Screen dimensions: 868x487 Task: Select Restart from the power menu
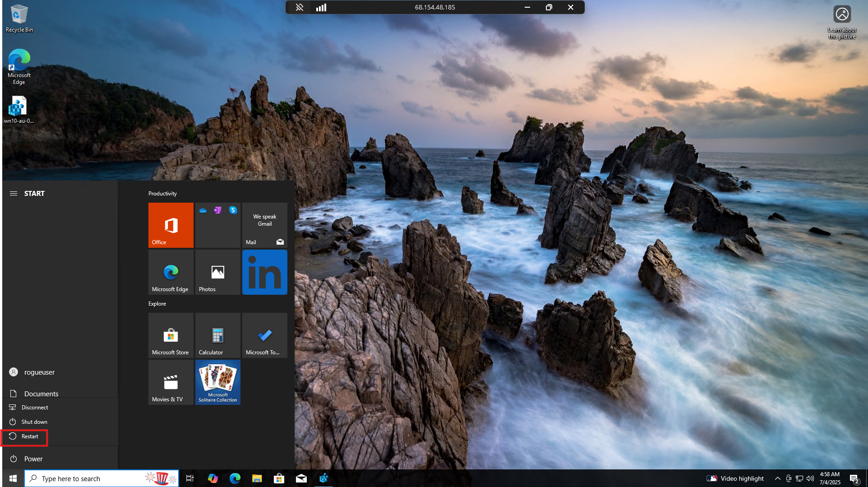click(30, 436)
